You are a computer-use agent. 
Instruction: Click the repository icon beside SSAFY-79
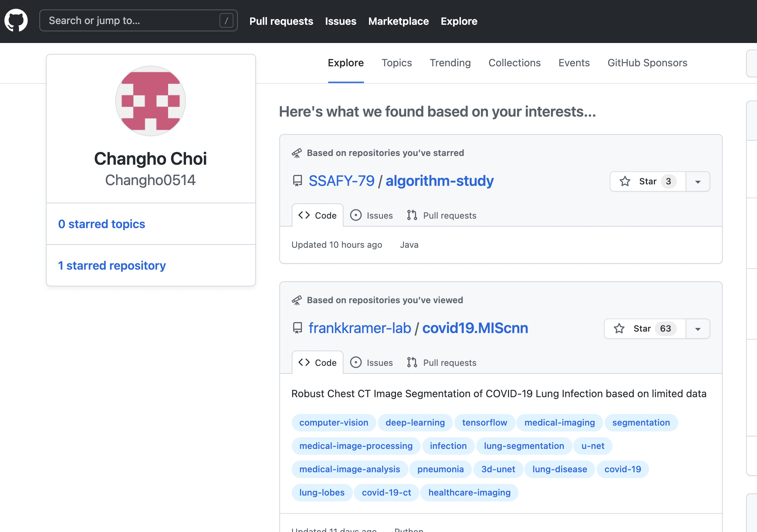coord(298,181)
